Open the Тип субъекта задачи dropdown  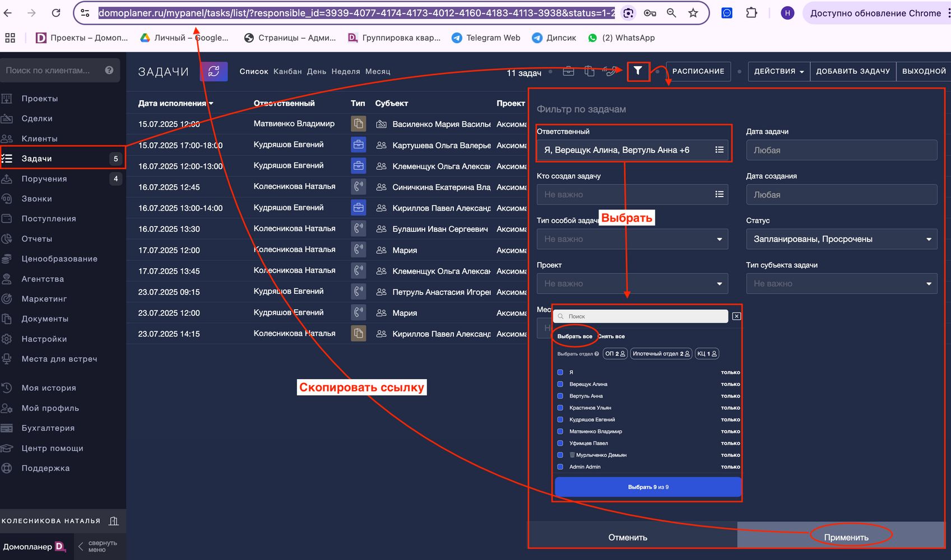(841, 284)
